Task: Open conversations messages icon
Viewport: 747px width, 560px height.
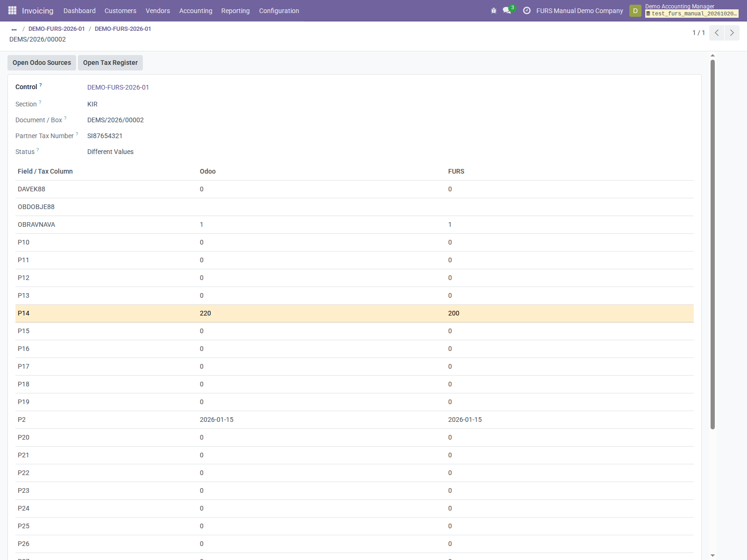Action: (508, 10)
